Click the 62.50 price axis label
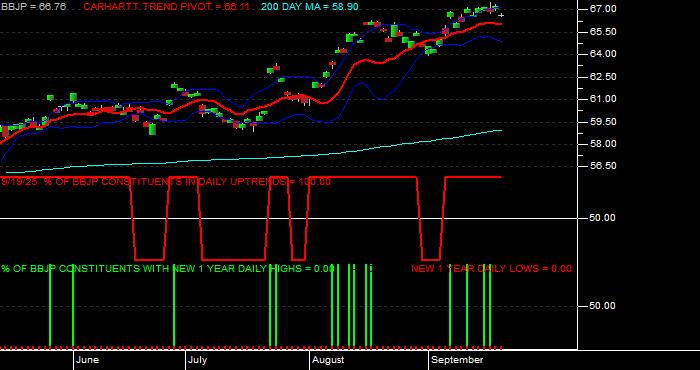The image size is (700, 370). [603, 77]
